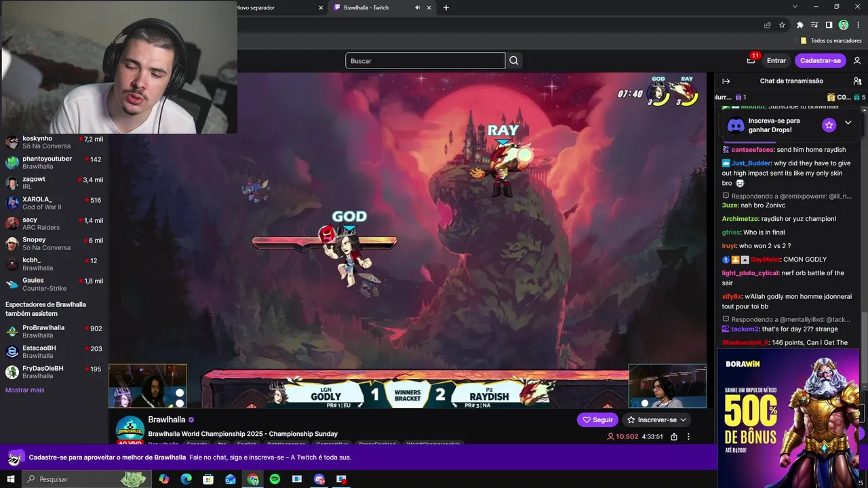Click the share page icon in address bar
This screenshot has width=868, height=488.
point(767,25)
